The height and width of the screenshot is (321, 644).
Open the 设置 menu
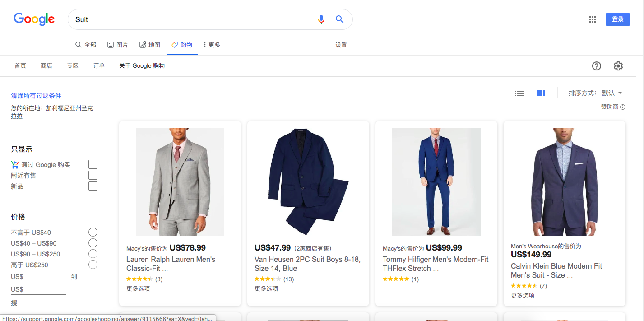(x=341, y=45)
